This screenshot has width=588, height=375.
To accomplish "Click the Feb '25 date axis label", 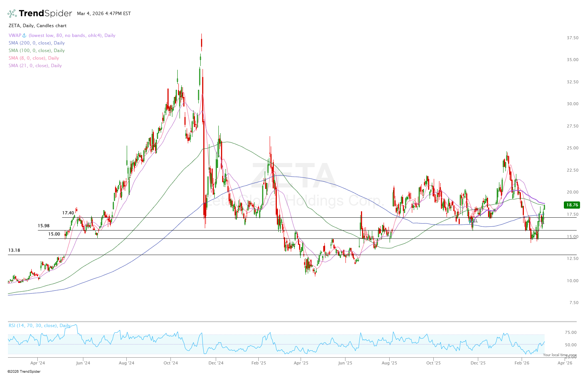I will [259, 363].
